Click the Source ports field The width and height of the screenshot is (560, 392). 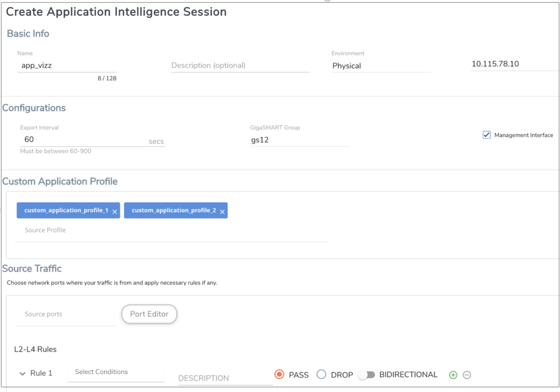(65, 314)
